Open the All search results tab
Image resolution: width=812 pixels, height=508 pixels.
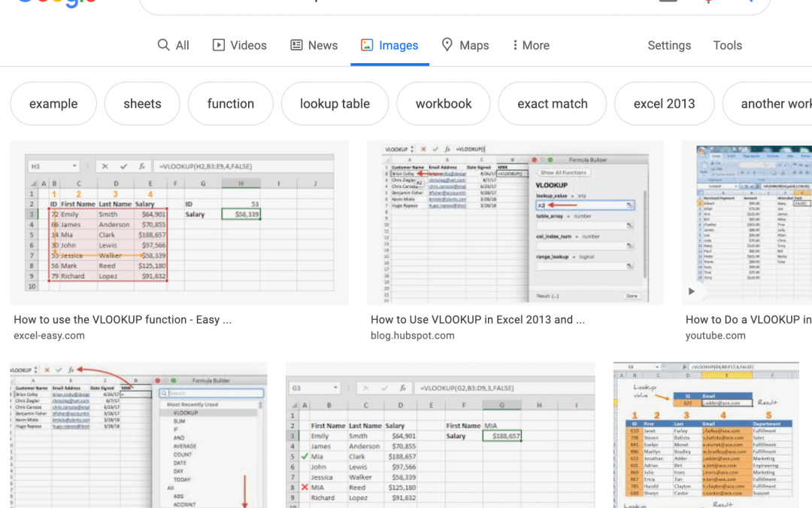[x=173, y=46]
